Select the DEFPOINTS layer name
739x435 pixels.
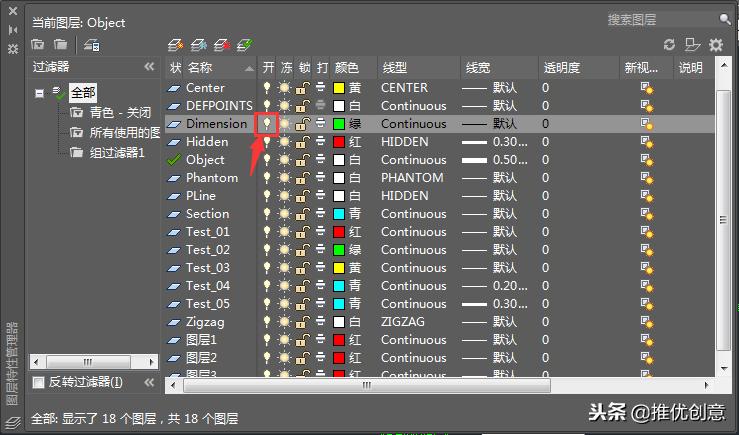pos(219,106)
